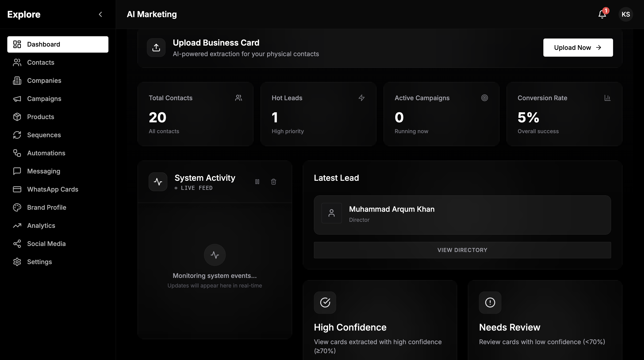The image size is (644, 360).
Task: Click the VIEW DIRECTORY button
Action: click(462, 250)
